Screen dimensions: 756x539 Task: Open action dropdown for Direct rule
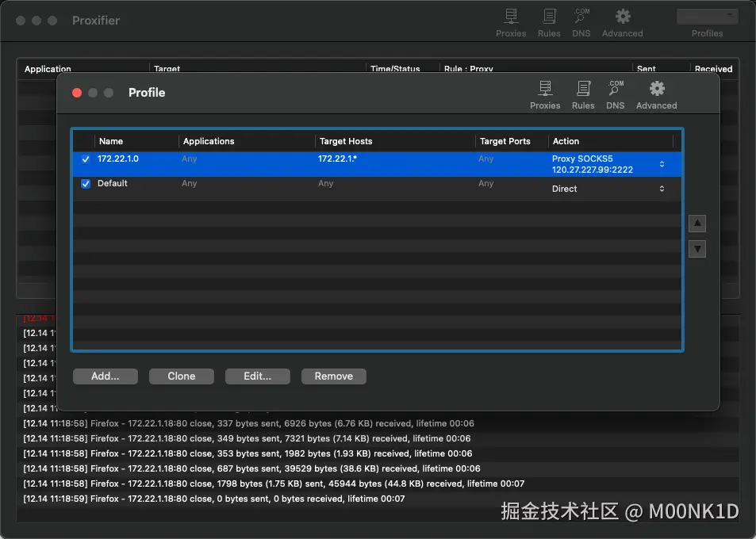pyautogui.click(x=662, y=189)
